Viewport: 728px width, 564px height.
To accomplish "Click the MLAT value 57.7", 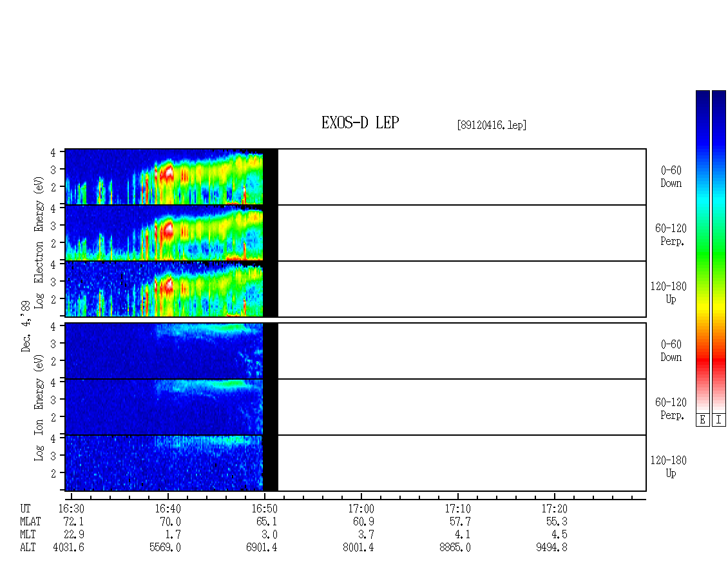I will pyautogui.click(x=460, y=521).
